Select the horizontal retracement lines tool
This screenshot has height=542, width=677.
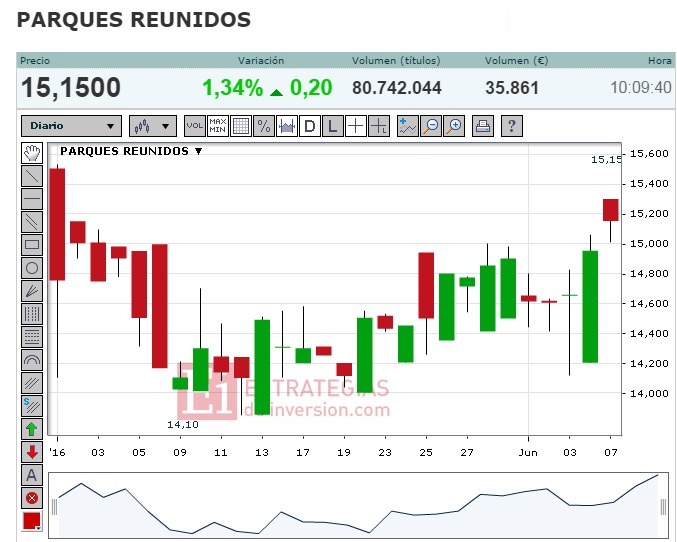pyautogui.click(x=32, y=337)
